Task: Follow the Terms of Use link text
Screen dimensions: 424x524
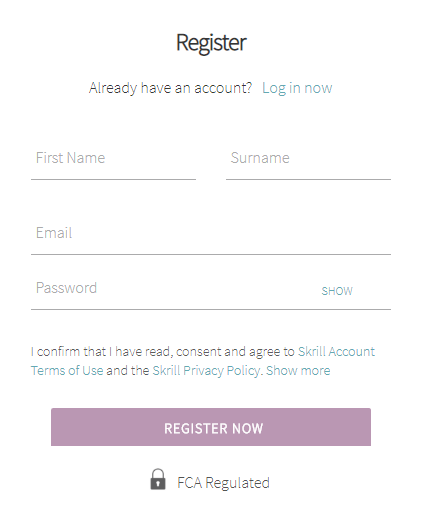Action: click(x=67, y=371)
